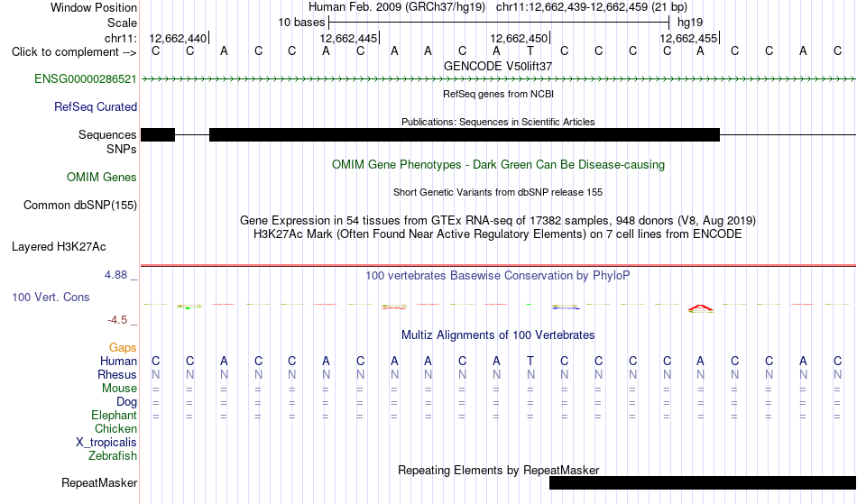Open Publications: Sequences in Scientific Articles title
The width and height of the screenshot is (857, 504).
(498, 122)
